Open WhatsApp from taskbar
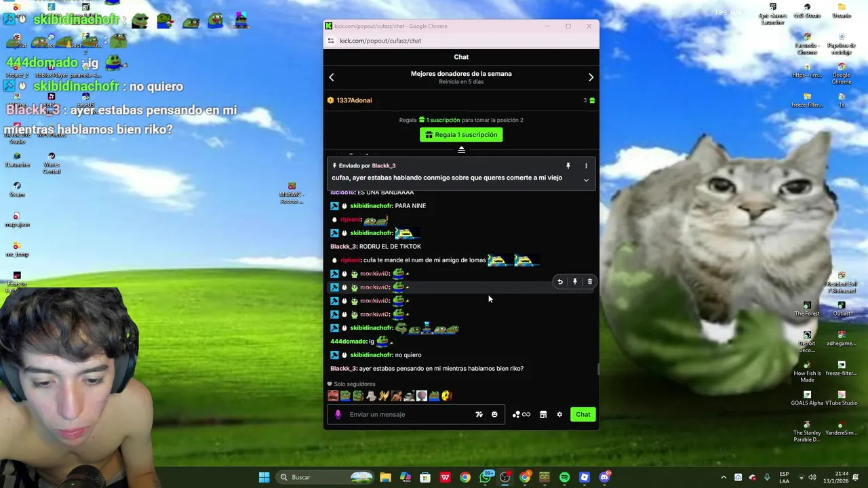868x488 pixels. 485,477
